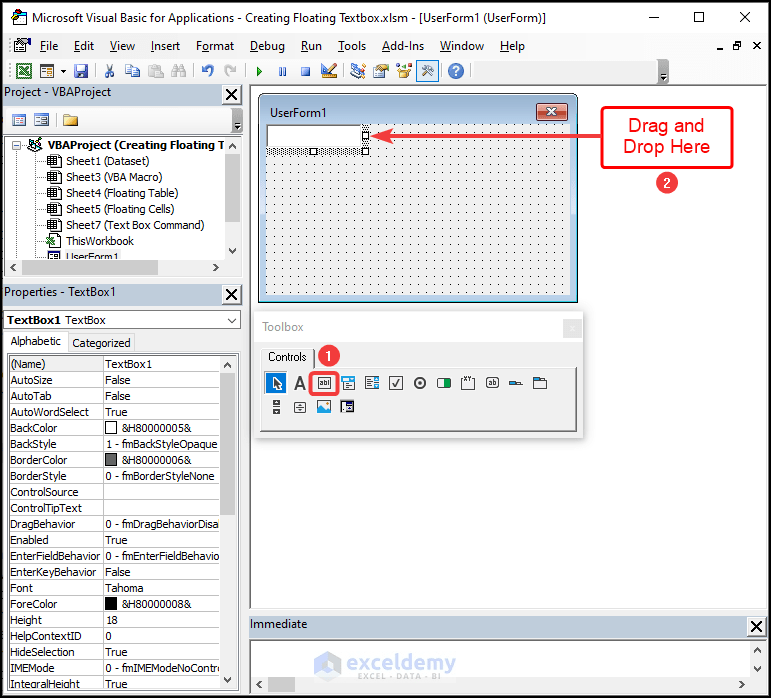Image resolution: width=771 pixels, height=698 pixels.
Task: Select the TextBox control in Toolbox
Action: point(324,383)
